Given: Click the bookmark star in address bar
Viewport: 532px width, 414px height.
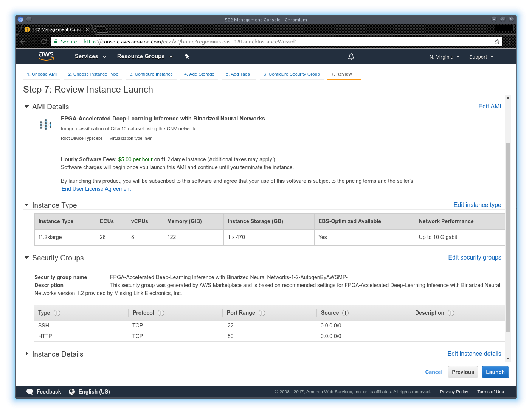Looking at the screenshot, I should point(497,42).
